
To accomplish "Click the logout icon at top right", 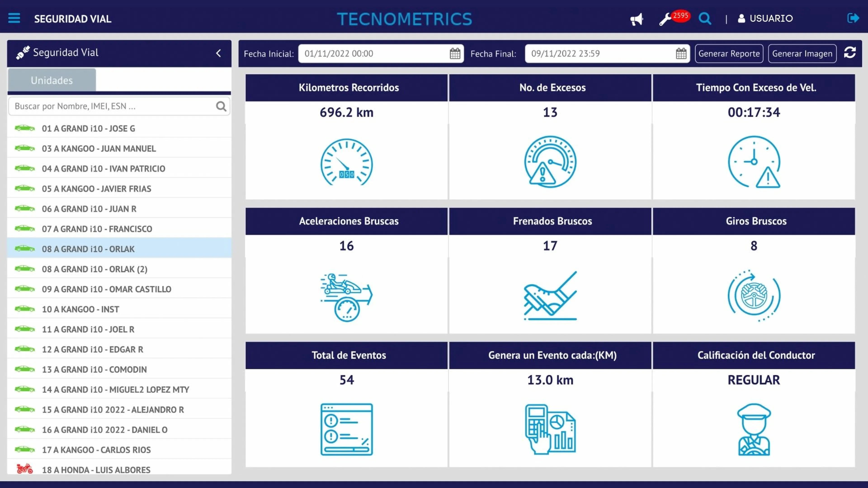I will pyautogui.click(x=853, y=18).
